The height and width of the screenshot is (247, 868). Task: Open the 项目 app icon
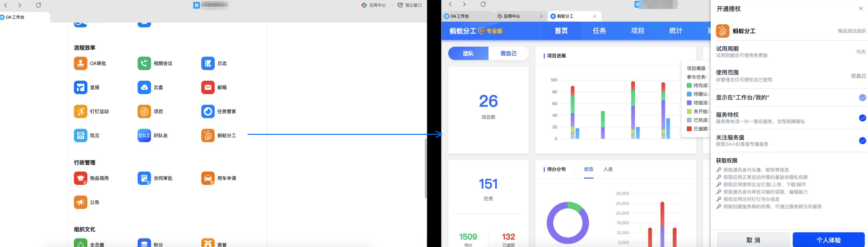pyautogui.click(x=144, y=111)
